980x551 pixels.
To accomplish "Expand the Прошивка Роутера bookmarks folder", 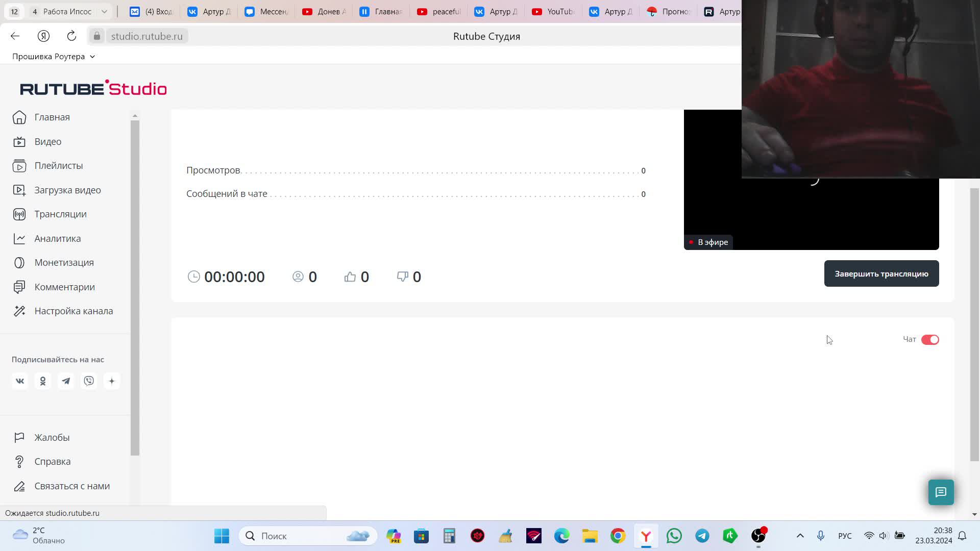I will 53,57.
